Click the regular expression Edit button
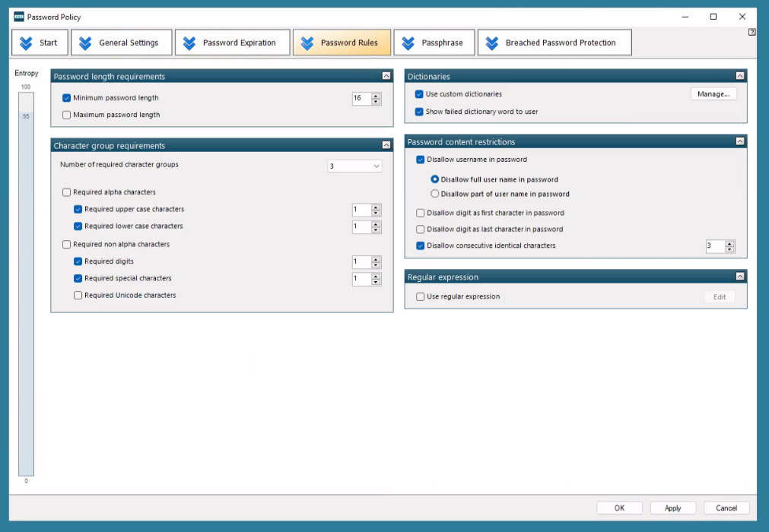769x532 pixels. [720, 297]
